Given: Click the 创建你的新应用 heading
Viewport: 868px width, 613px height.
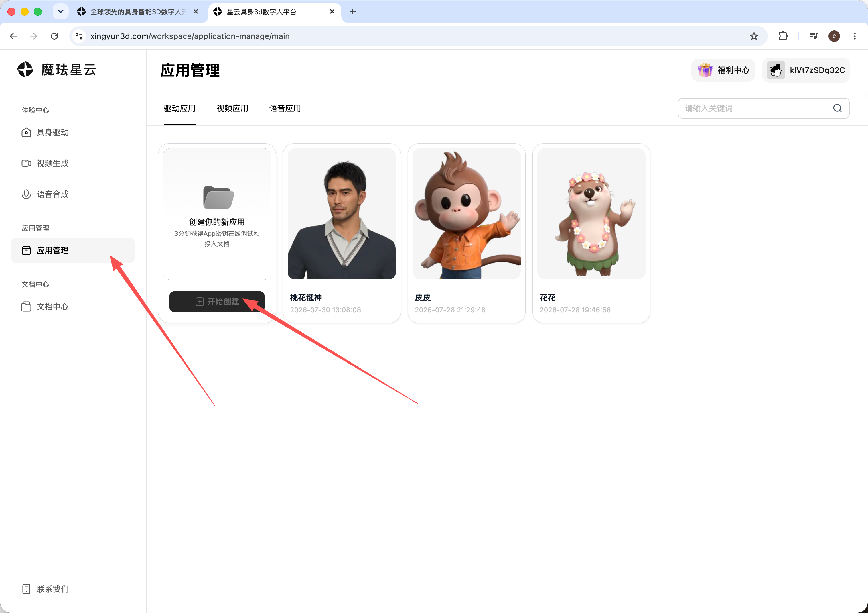Looking at the screenshot, I should [217, 222].
